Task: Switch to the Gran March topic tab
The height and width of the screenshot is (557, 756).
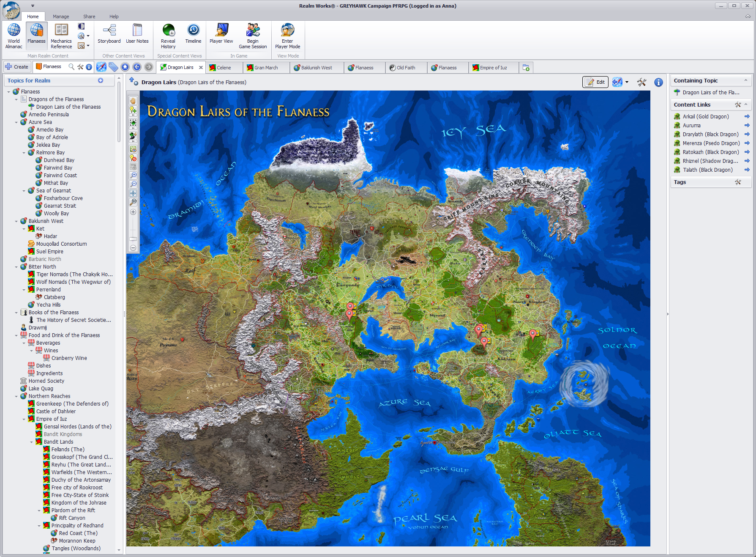Action: pyautogui.click(x=266, y=68)
